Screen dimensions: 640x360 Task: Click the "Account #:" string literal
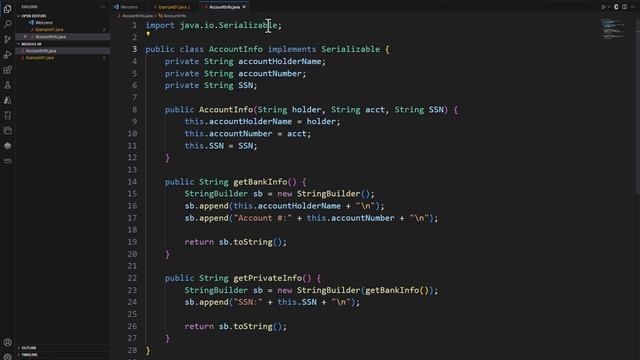pyautogui.click(x=262, y=218)
